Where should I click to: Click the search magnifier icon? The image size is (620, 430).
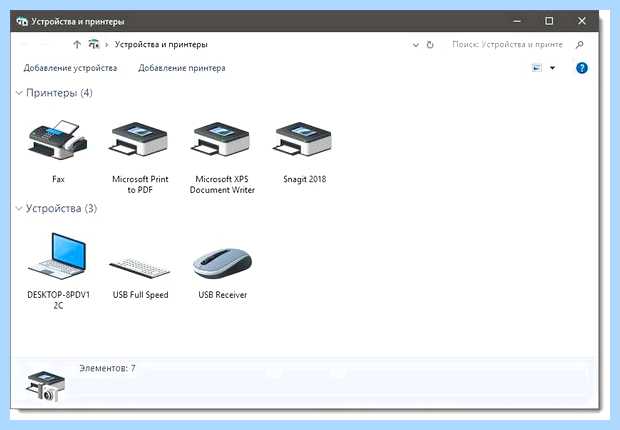coord(580,45)
